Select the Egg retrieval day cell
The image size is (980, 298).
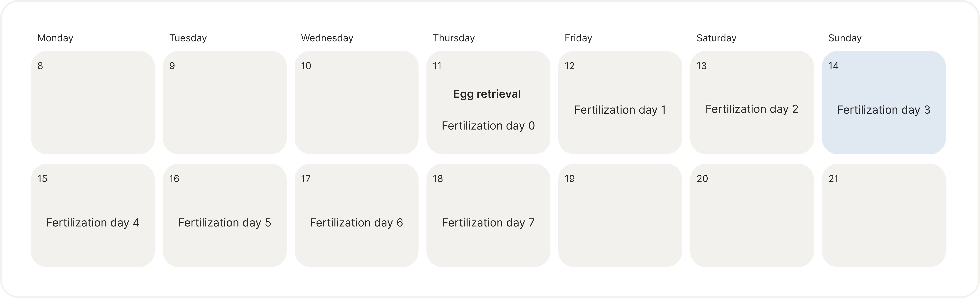[x=488, y=102]
